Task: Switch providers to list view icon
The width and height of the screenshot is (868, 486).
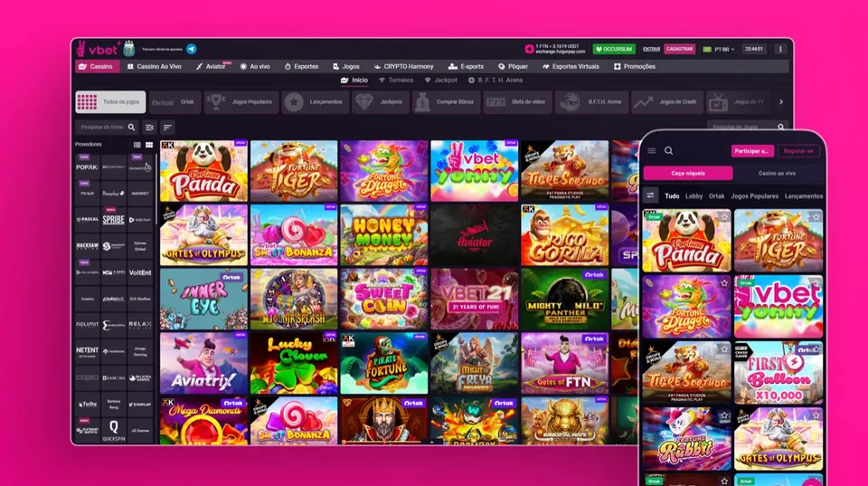Action: pos(137,145)
